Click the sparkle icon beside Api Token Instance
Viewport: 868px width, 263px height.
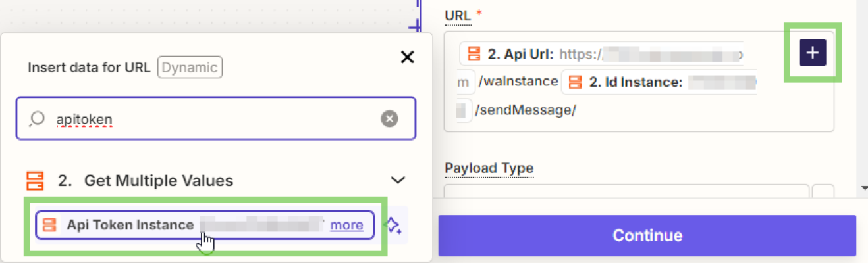tap(393, 226)
